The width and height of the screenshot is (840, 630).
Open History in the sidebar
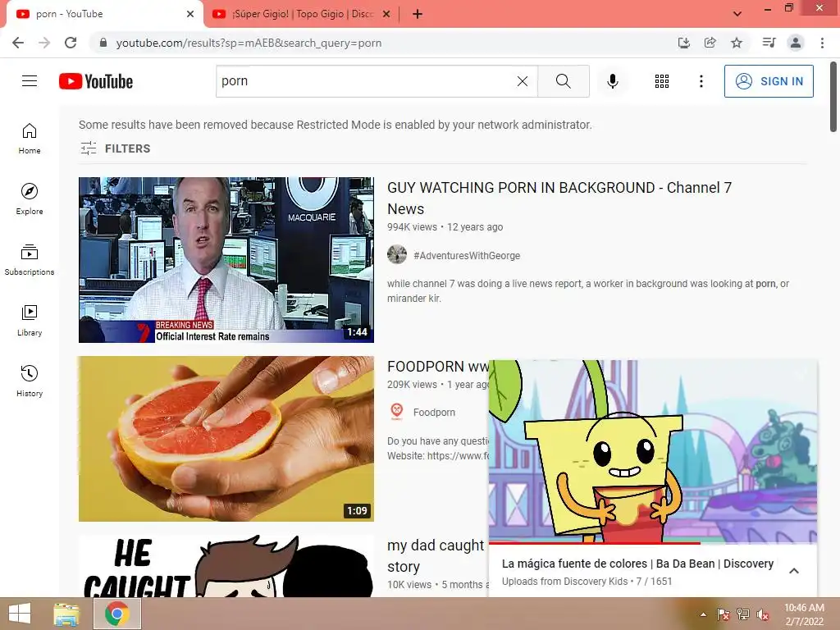click(x=30, y=381)
